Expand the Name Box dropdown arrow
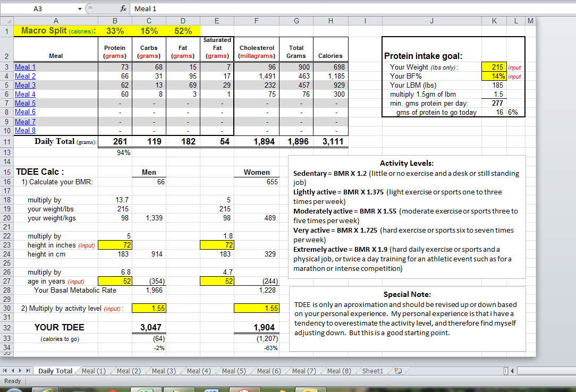 click(80, 8)
